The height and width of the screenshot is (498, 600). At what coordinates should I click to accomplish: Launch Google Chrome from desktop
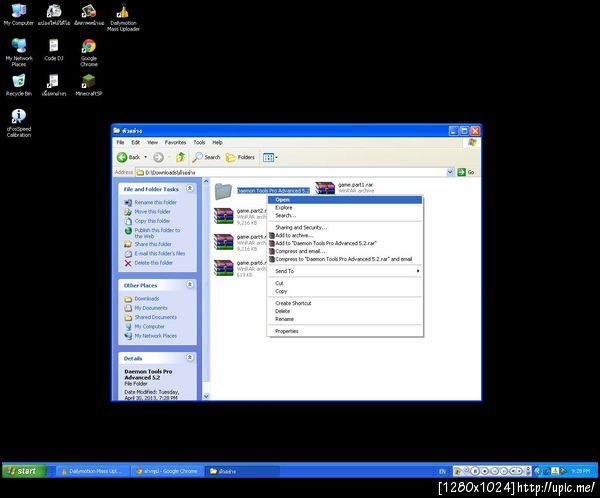point(89,53)
